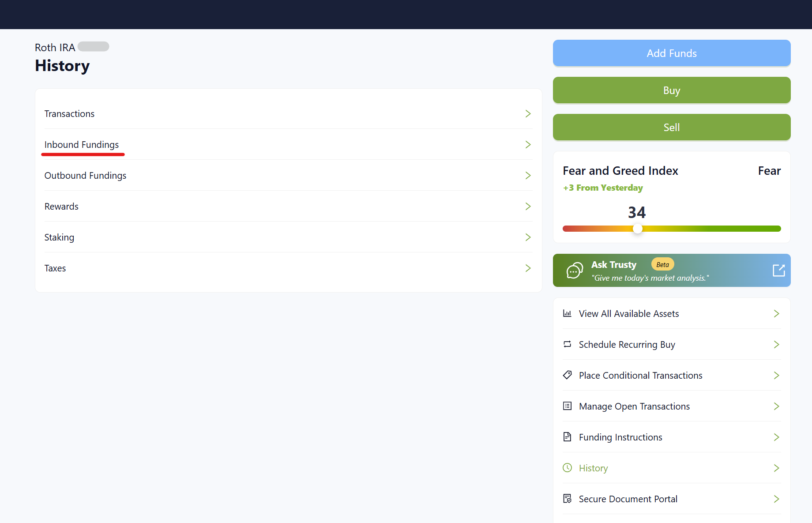Click the Fear and Greed slider handle
Viewport: 812px width, 523px height.
[x=637, y=229]
